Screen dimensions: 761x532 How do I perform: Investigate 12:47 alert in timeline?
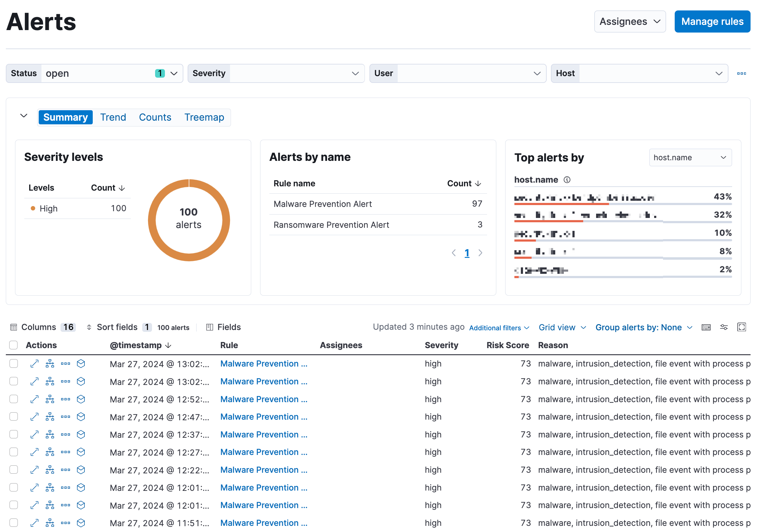point(81,417)
